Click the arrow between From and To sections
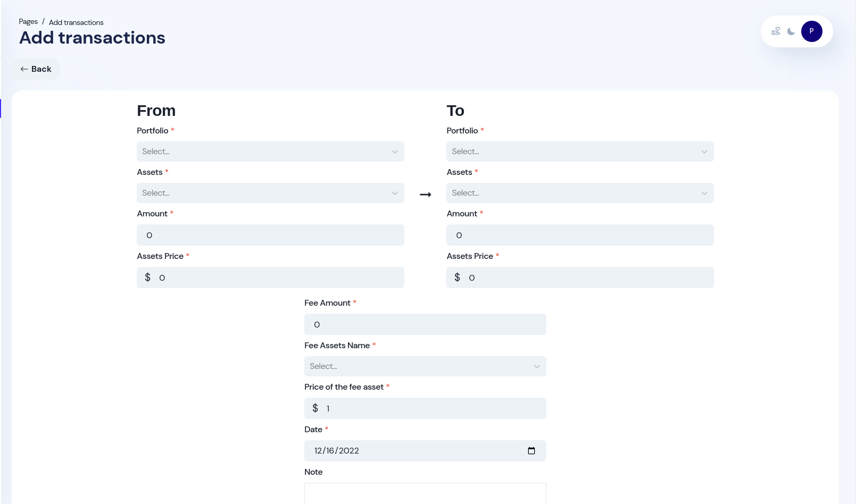The image size is (856, 504). click(x=426, y=194)
